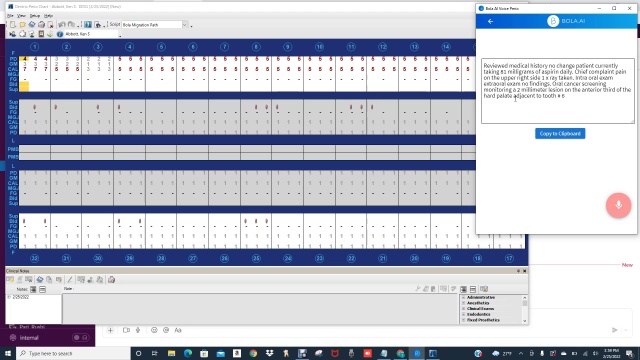
Task: Click the video clip icon in chat bar
Action: click(x=126, y=330)
